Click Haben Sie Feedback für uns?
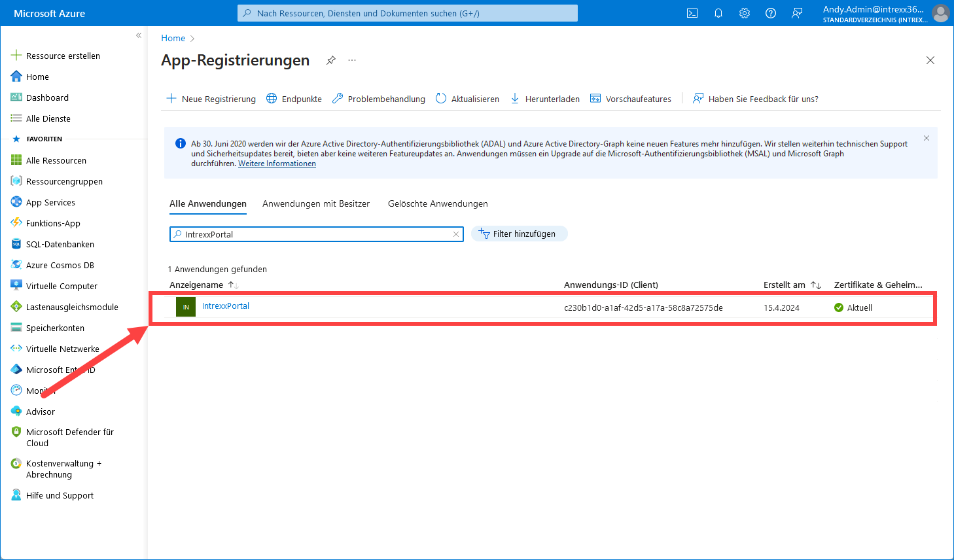 point(756,99)
